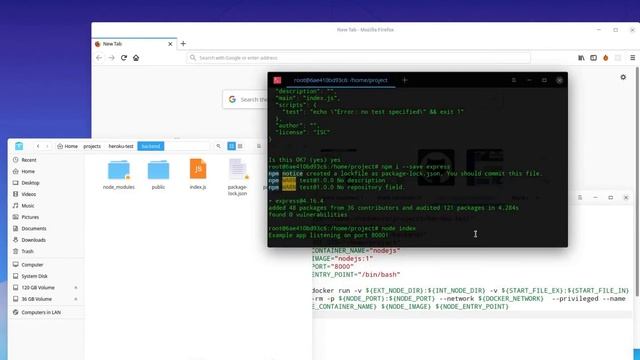Image resolution: width=640 pixels, height=360 pixels.
Task: Click the terminal application icon
Action: (277, 80)
